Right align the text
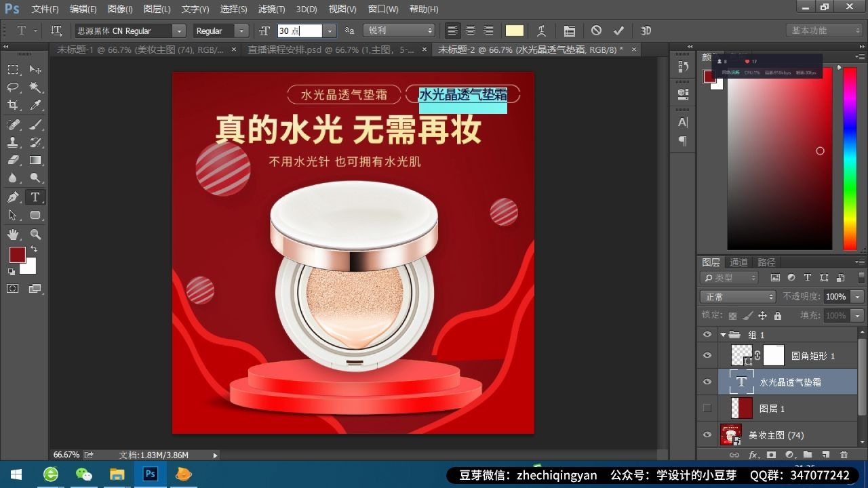This screenshot has height=488, width=868. tap(488, 30)
